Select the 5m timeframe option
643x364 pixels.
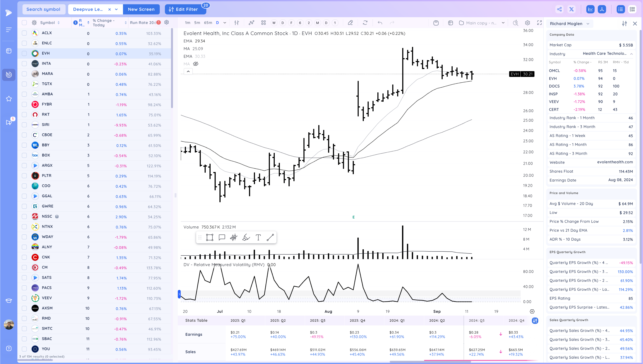point(197,23)
